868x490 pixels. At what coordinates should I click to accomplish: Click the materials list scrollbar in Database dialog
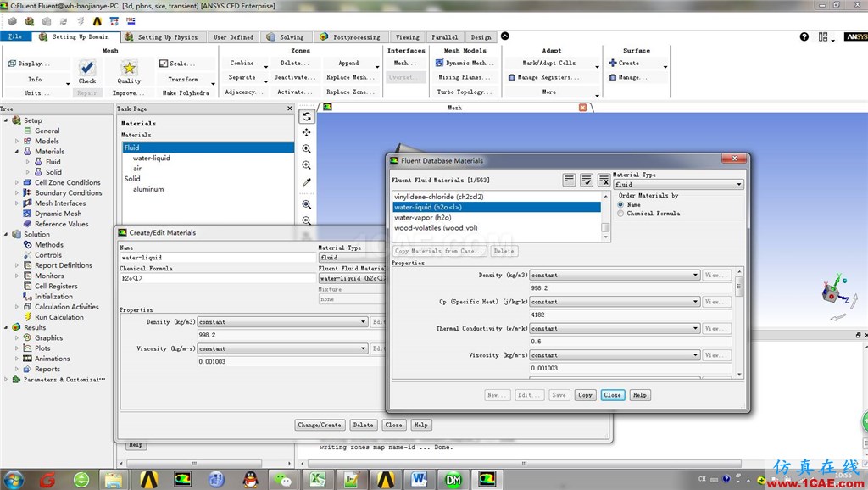605,216
